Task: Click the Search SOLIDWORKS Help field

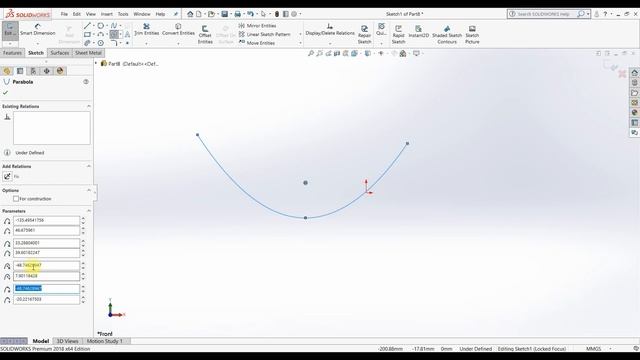Action: point(543,14)
